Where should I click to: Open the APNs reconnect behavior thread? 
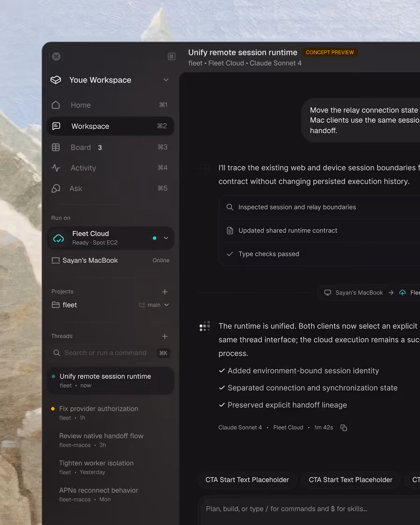pos(110,494)
